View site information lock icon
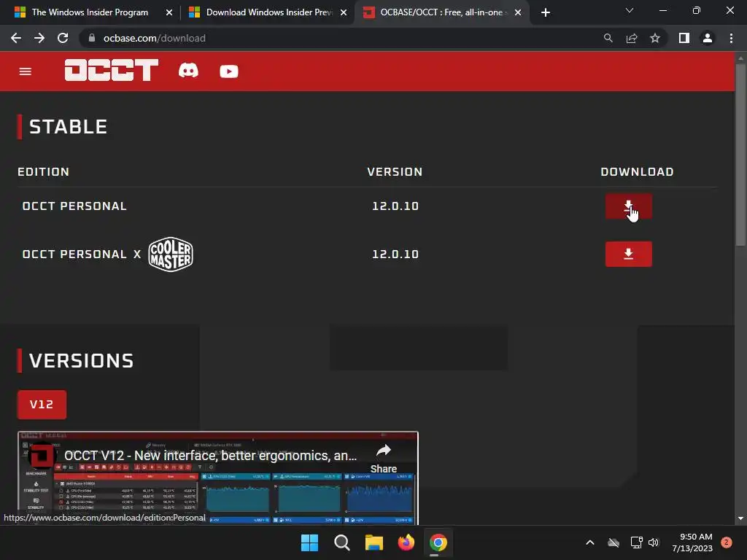Screen dimensions: 747x560 click(92, 38)
